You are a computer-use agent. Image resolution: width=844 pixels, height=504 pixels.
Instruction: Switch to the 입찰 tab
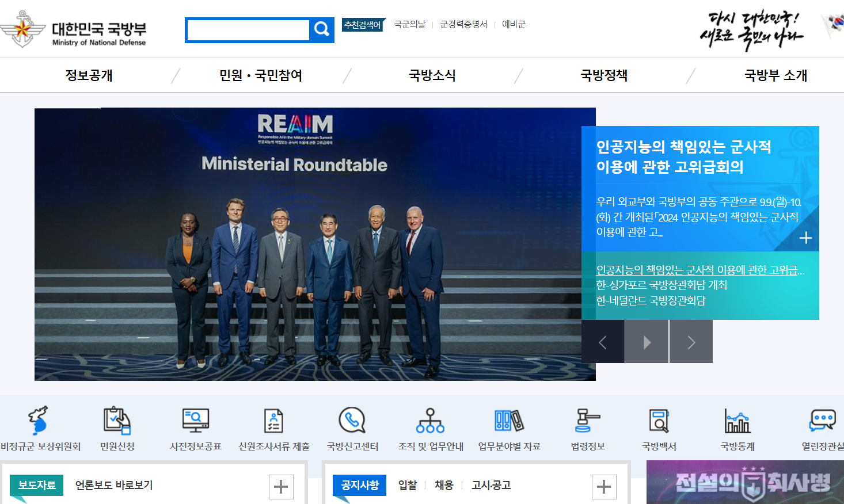pyautogui.click(x=408, y=485)
